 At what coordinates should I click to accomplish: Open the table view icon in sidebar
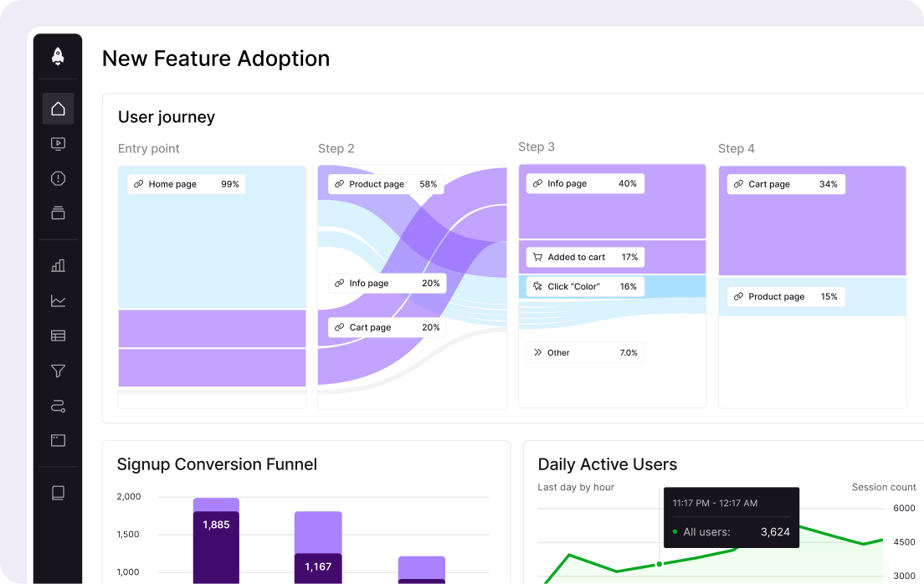(58, 336)
